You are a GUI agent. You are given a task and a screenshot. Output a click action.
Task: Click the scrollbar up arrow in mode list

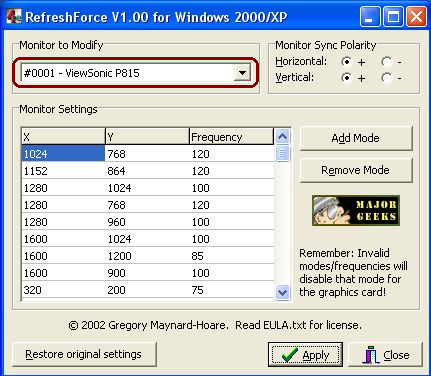tap(283, 136)
